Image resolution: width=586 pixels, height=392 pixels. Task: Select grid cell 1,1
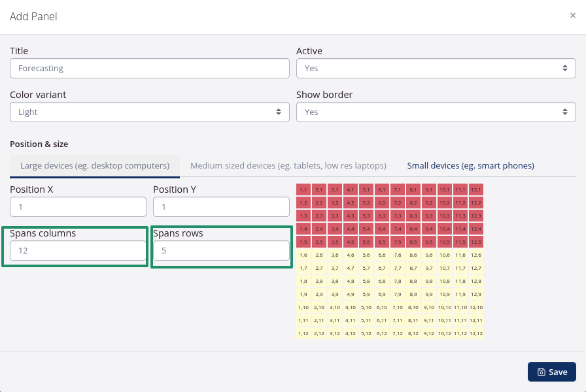click(x=303, y=189)
